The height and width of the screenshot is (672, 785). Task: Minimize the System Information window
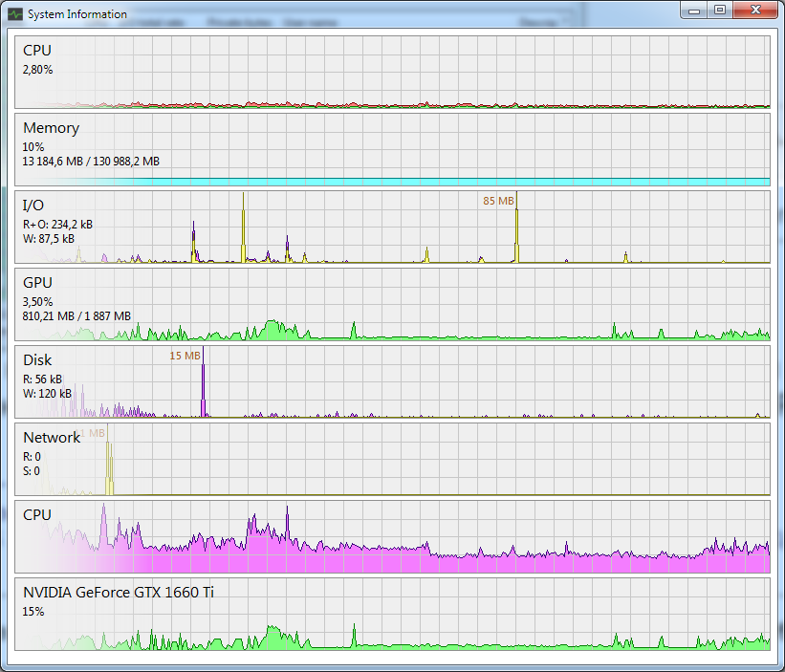pos(694,10)
